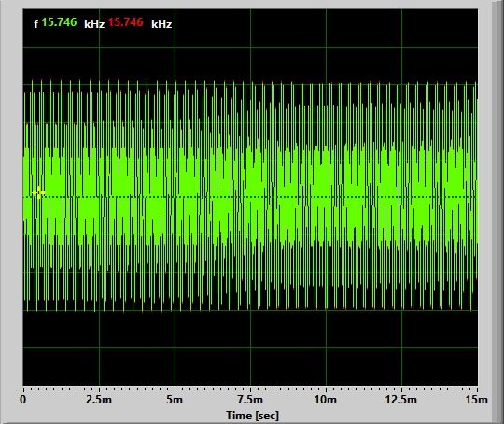
Task: Click the dense bright green waveform center
Action: coord(250,197)
